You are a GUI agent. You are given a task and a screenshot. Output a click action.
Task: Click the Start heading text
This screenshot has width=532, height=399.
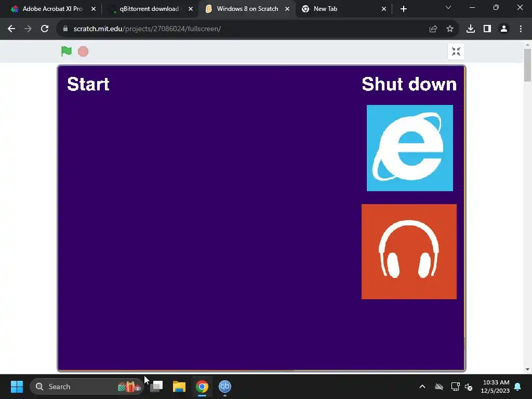click(x=88, y=84)
